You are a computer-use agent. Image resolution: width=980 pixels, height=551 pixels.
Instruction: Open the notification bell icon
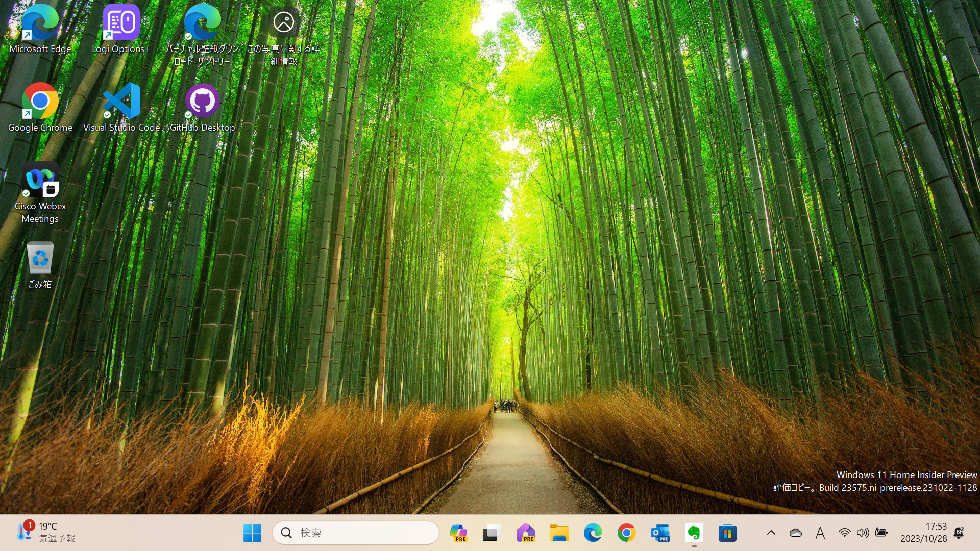(959, 533)
